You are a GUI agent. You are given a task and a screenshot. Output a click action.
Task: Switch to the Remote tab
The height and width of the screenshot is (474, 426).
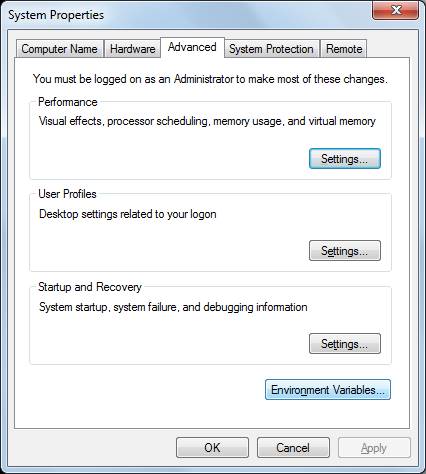click(344, 49)
